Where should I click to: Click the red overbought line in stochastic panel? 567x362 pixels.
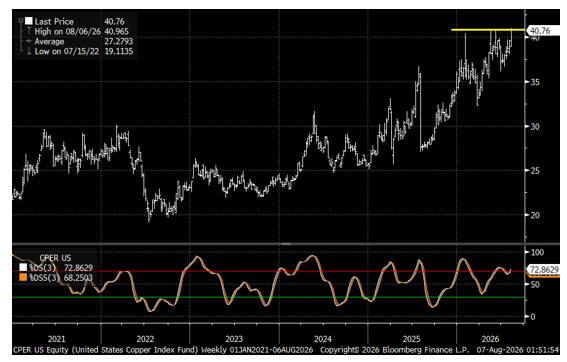click(268, 271)
